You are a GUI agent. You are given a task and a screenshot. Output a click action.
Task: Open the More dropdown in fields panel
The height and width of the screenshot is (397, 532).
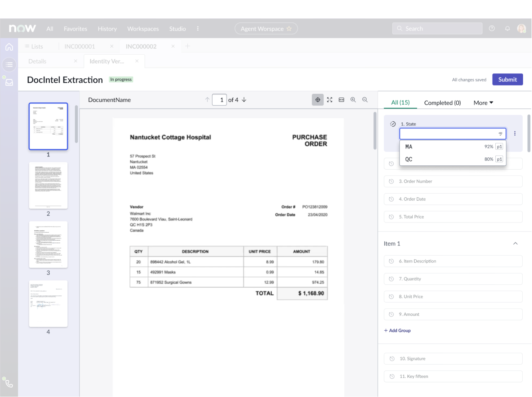(483, 103)
